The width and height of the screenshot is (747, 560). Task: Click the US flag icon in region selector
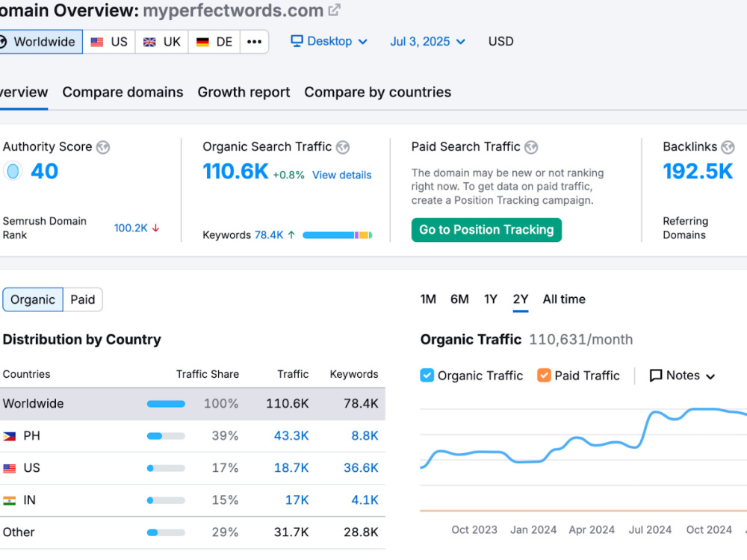click(97, 42)
